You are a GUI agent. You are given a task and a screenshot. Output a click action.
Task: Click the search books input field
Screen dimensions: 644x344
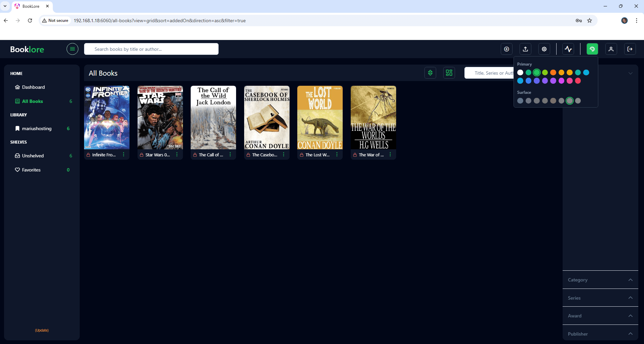click(151, 49)
